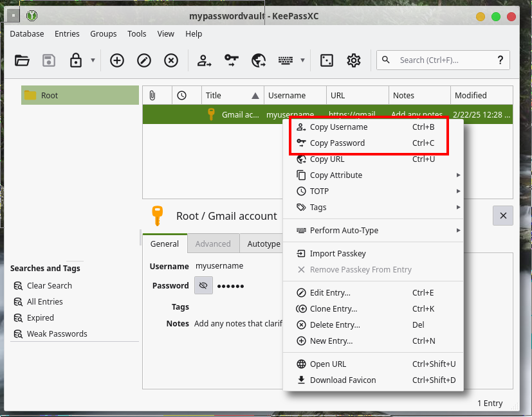Open the Entries menu
This screenshot has height=417, width=532.
67,34
